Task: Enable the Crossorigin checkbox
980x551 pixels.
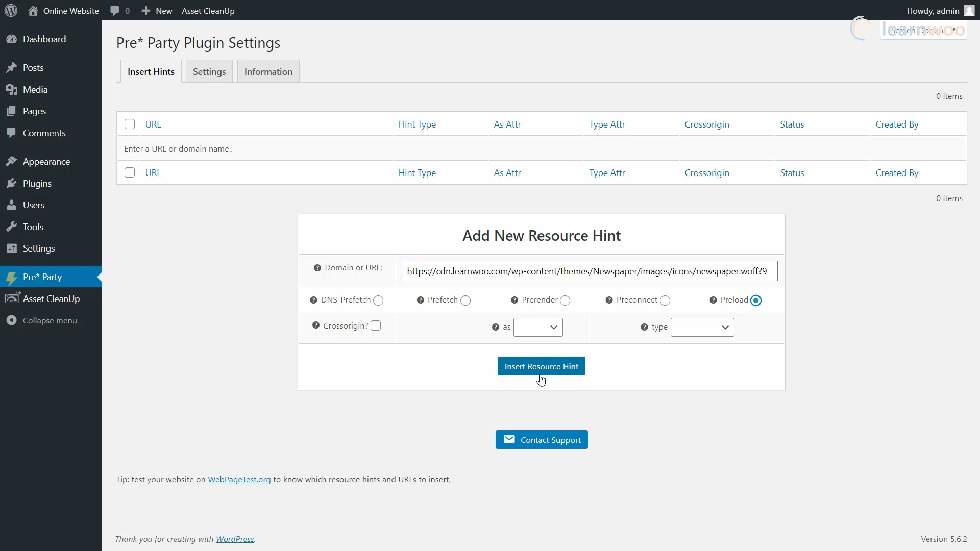Action: coord(376,325)
